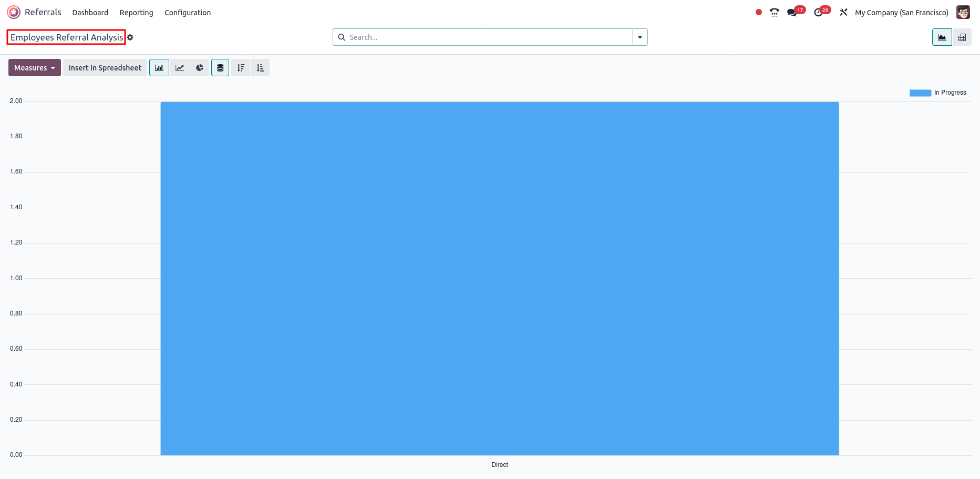Open the Dashboard menu
The height and width of the screenshot is (479, 980).
point(90,13)
